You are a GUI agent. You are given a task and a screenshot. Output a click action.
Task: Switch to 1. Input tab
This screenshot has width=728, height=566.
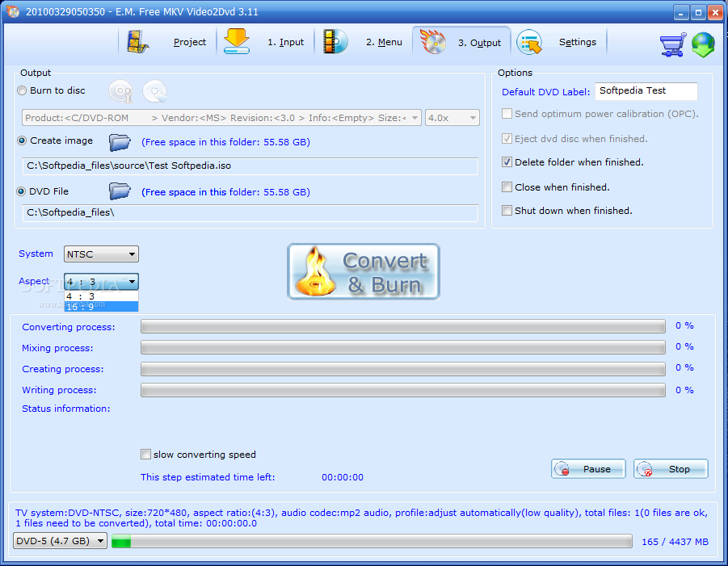click(285, 42)
